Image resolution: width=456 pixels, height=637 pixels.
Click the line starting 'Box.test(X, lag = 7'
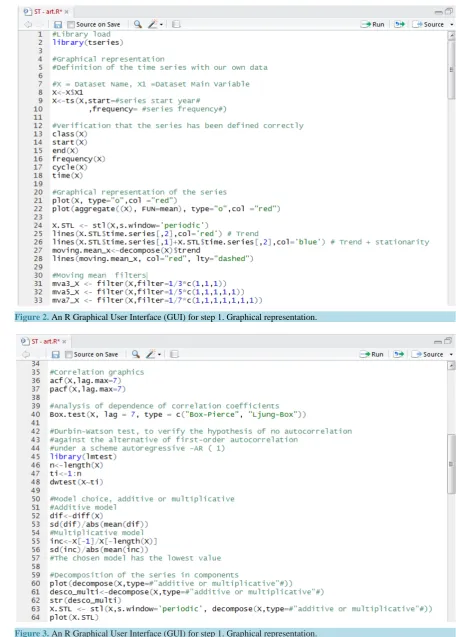point(178,414)
